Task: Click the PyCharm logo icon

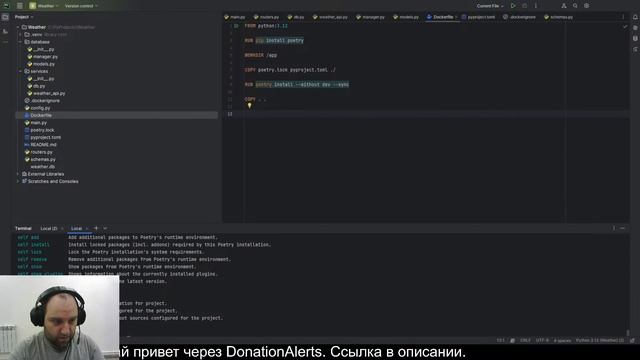Action: click(x=6, y=6)
